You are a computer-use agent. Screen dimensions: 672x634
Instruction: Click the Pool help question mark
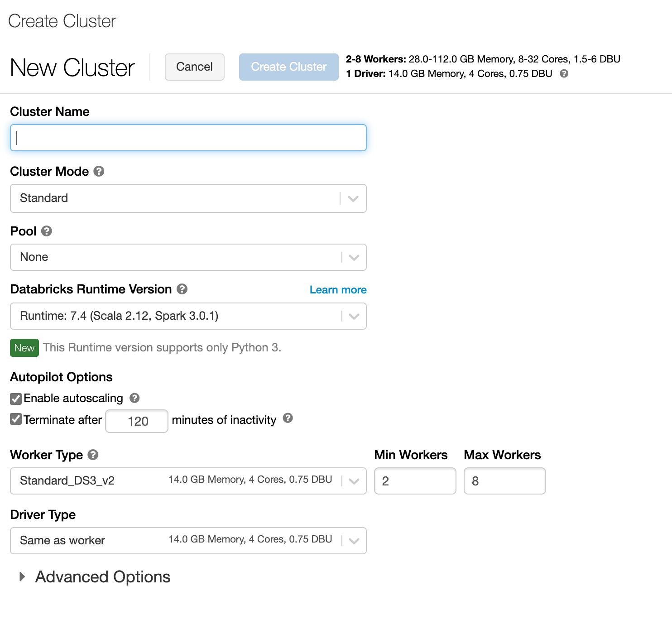47,231
